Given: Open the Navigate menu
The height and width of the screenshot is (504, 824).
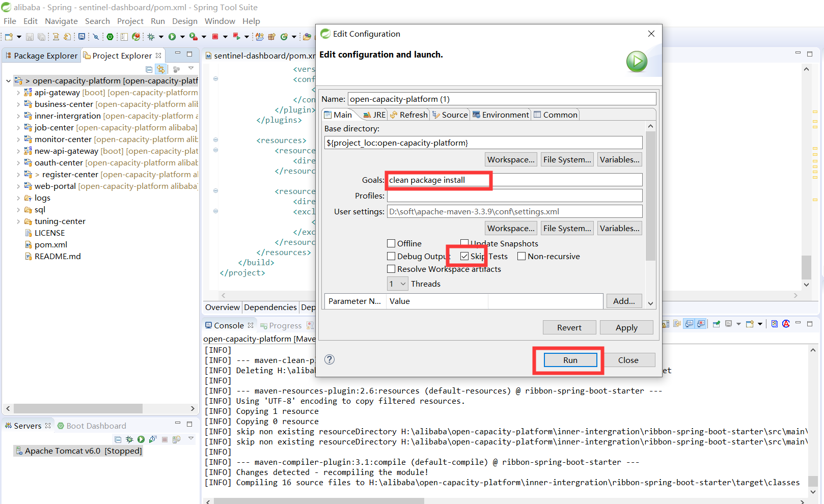Looking at the screenshot, I should (61, 21).
